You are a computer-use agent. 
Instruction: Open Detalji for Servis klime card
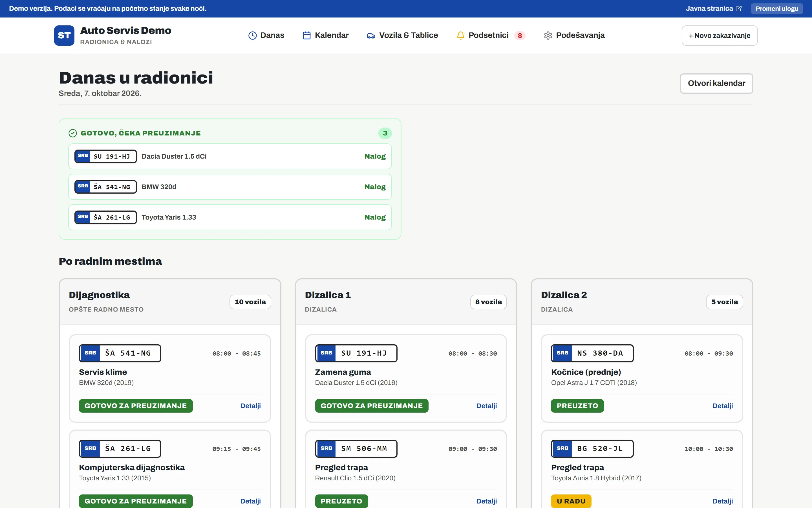250,406
